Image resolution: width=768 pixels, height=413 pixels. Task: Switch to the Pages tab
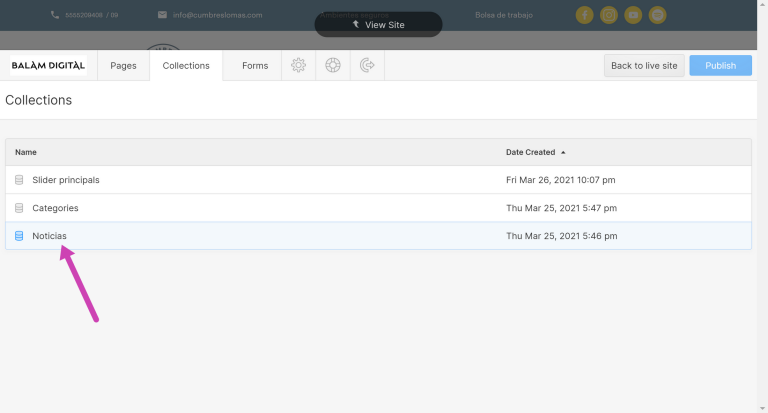click(x=123, y=65)
